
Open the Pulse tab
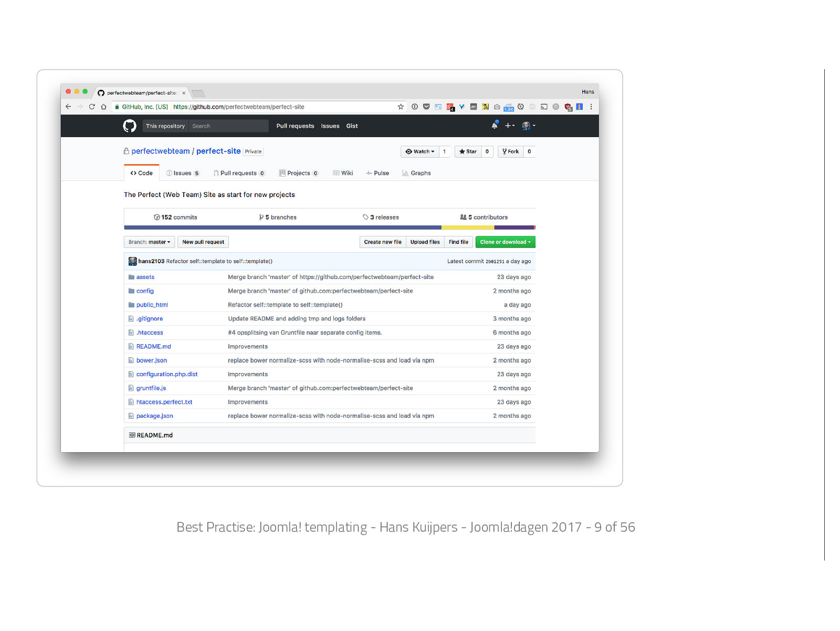[377, 173]
